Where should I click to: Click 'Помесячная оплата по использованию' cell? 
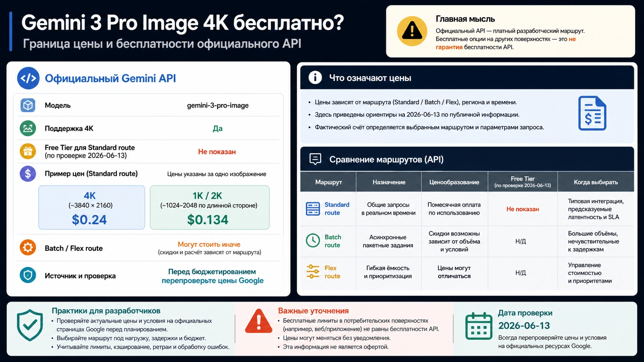[x=454, y=209]
